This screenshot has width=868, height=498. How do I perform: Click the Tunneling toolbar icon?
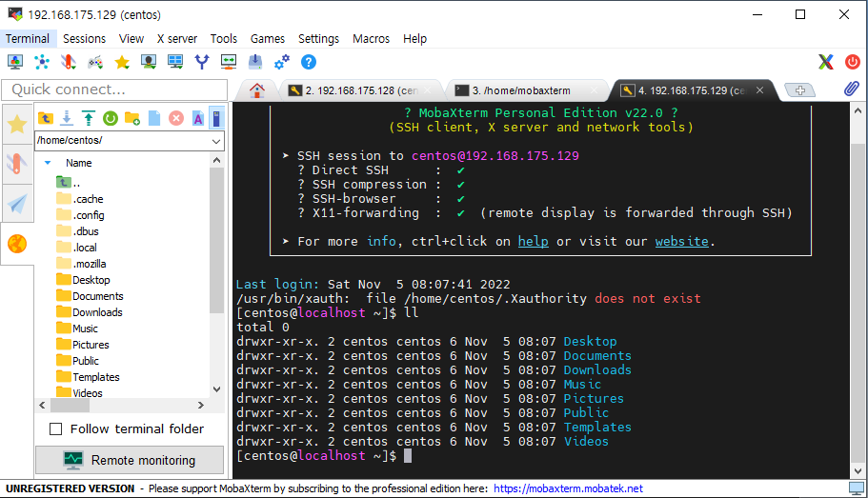229,62
